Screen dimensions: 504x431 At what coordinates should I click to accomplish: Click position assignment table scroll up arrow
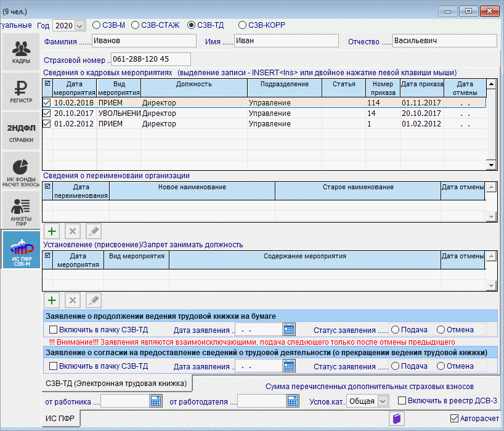491,257
